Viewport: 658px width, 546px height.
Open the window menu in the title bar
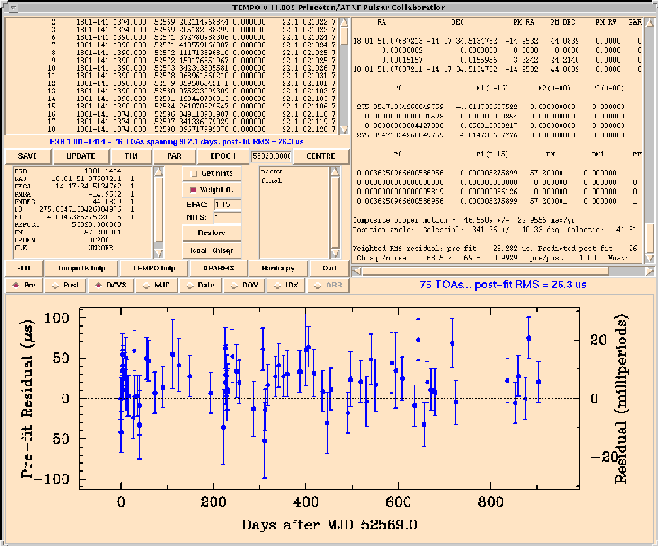(13, 8)
